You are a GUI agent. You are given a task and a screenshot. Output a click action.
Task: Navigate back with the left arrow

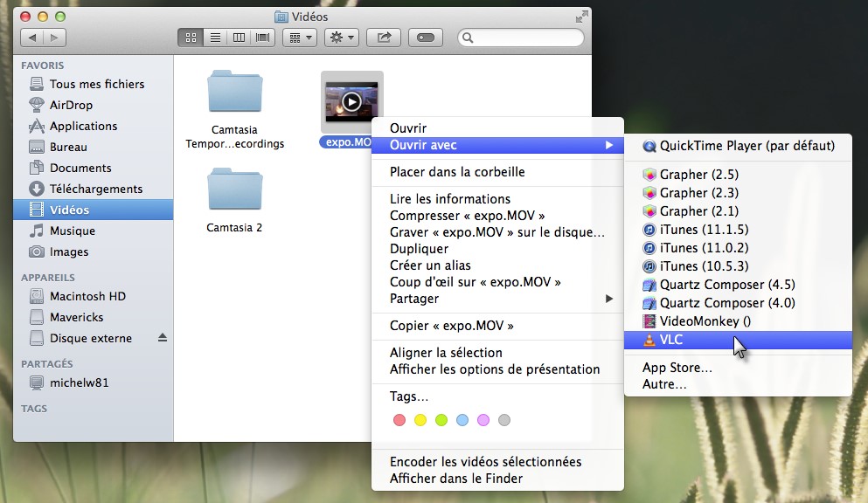[32, 38]
